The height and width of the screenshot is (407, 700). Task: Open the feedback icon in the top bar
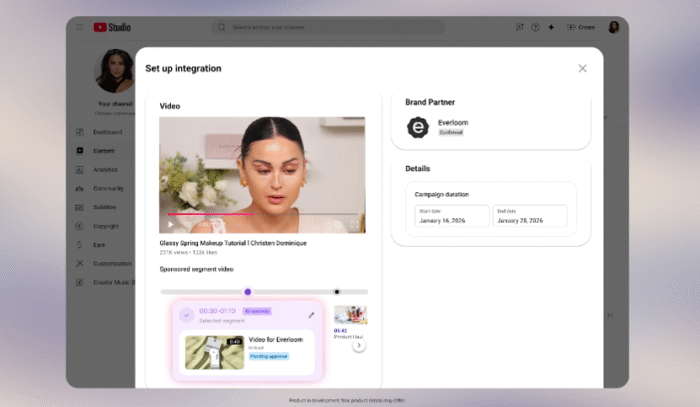tap(520, 27)
